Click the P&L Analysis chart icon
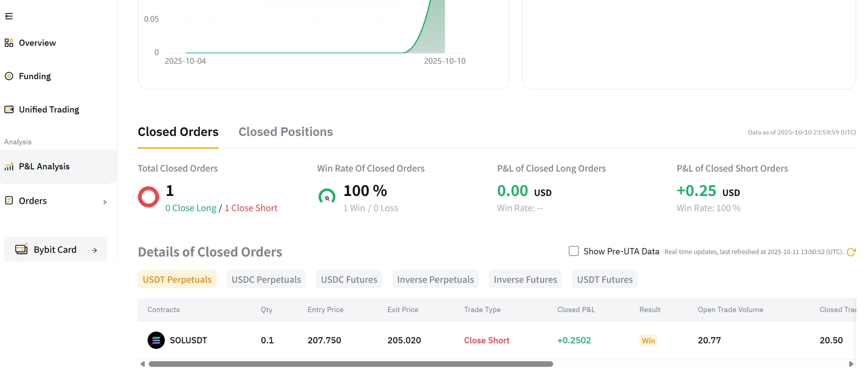This screenshot has width=868, height=382. click(x=9, y=167)
